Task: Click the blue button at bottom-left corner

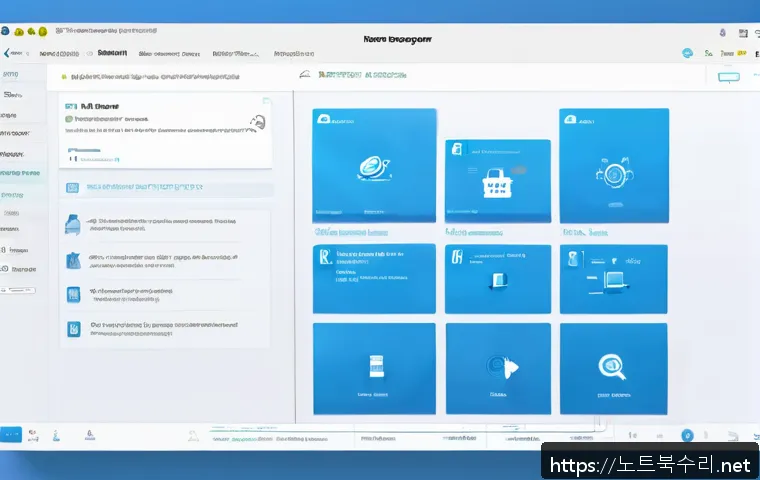Action: pyautogui.click(x=11, y=435)
